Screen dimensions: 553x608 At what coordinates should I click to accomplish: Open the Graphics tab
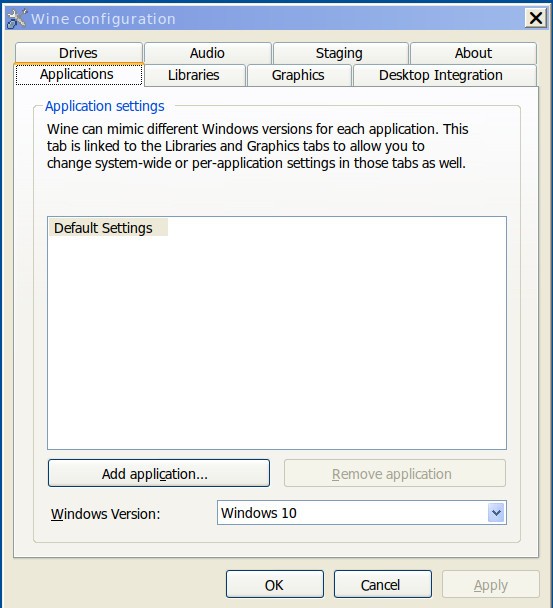(298, 75)
